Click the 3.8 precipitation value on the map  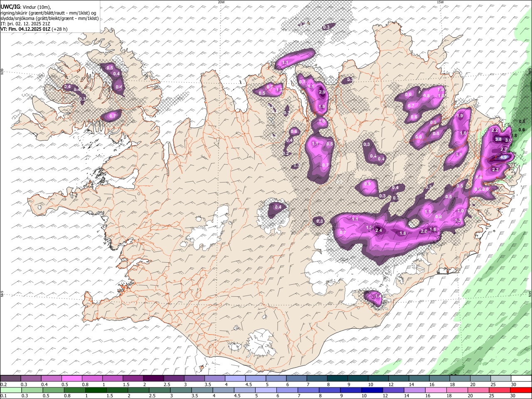click(498, 139)
